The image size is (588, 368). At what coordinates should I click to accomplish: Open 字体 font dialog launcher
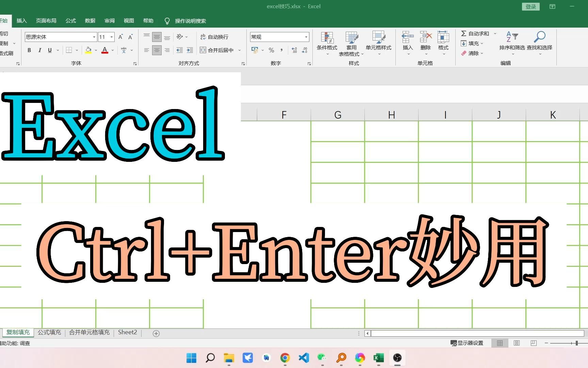[x=135, y=64]
